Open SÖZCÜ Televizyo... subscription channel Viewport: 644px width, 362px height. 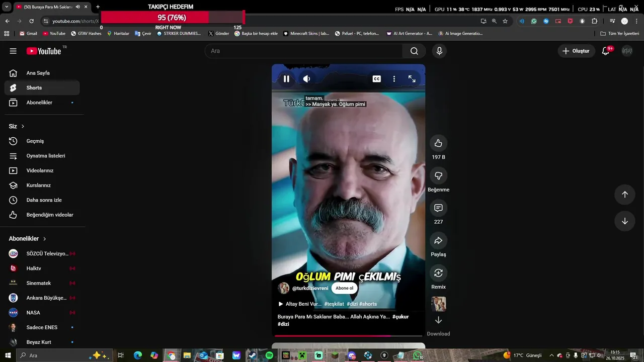point(42,253)
